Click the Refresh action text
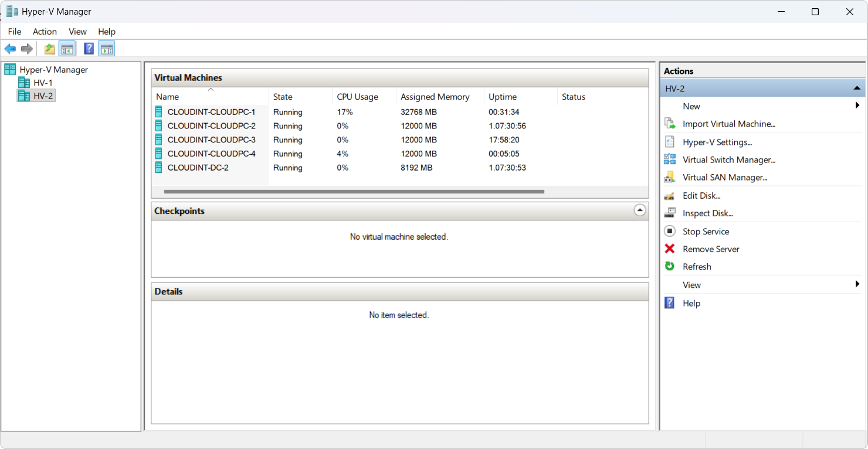 pos(697,266)
